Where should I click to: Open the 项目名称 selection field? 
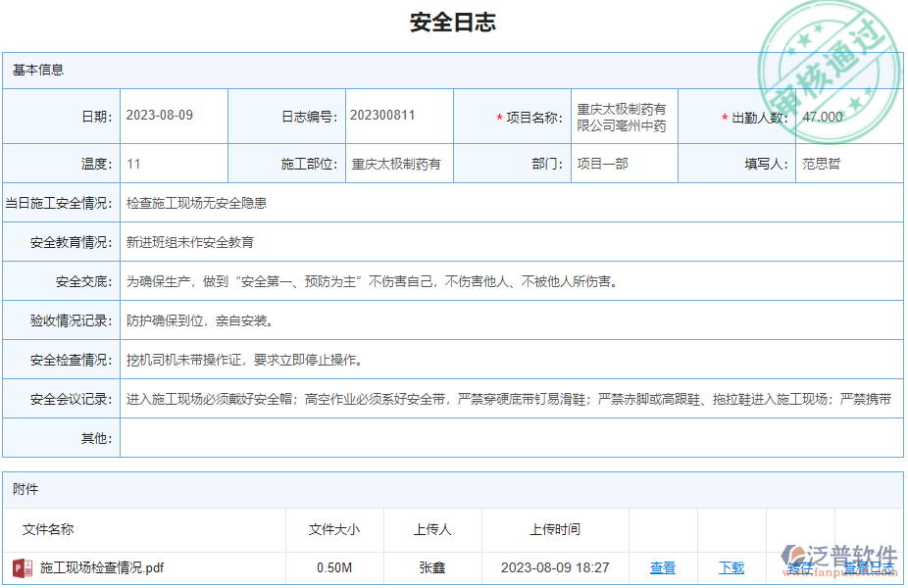coord(622,115)
